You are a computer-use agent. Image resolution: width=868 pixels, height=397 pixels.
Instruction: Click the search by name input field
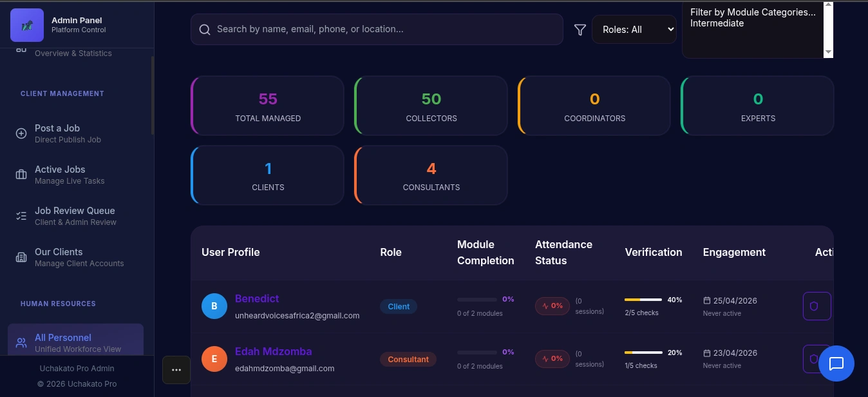(377, 30)
